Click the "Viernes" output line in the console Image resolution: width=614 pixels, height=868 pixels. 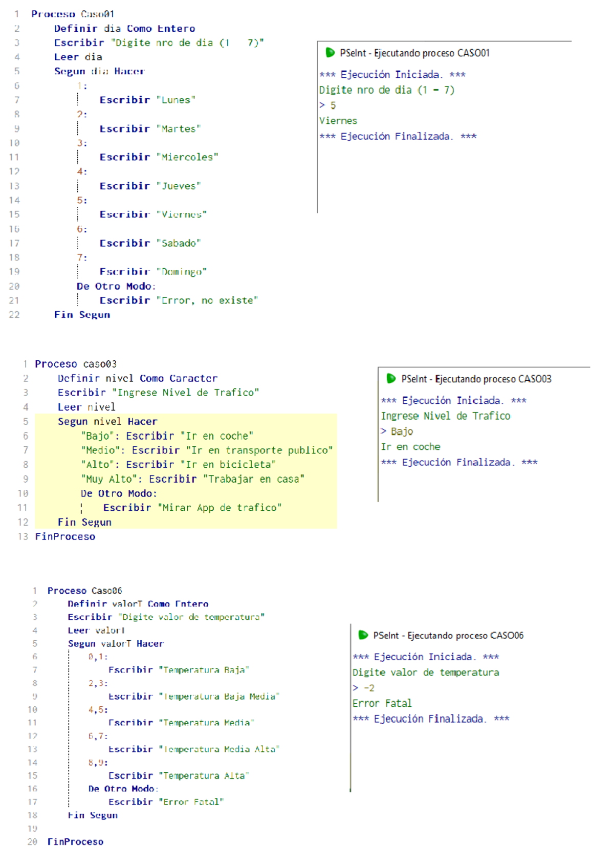(338, 121)
